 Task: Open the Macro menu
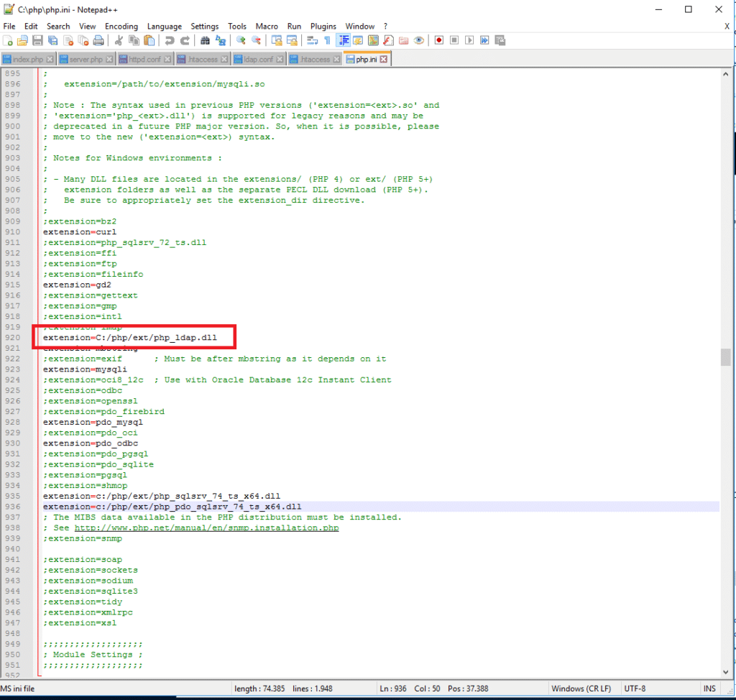[x=267, y=27]
